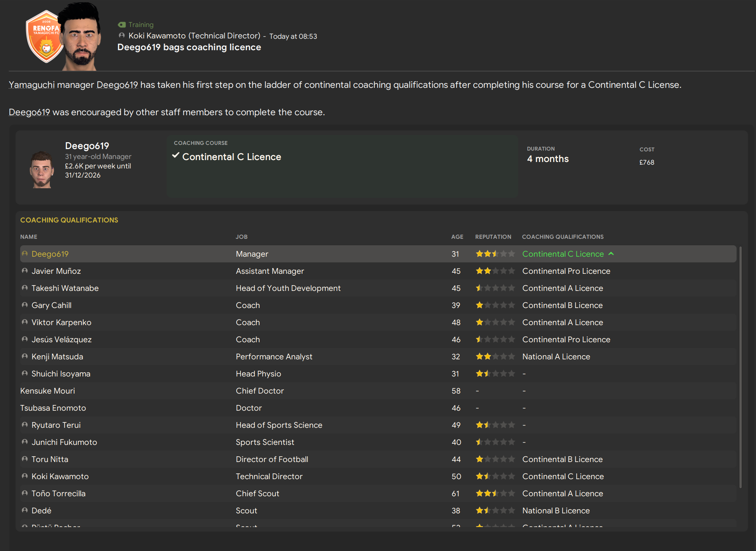
Task: Click person icon beside Javier Muñoz
Action: [25, 271]
